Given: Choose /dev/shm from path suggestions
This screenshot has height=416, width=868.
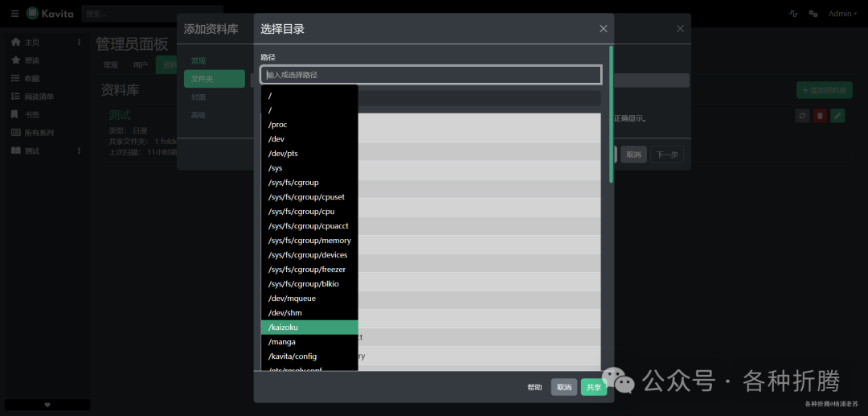Looking at the screenshot, I should point(309,313).
